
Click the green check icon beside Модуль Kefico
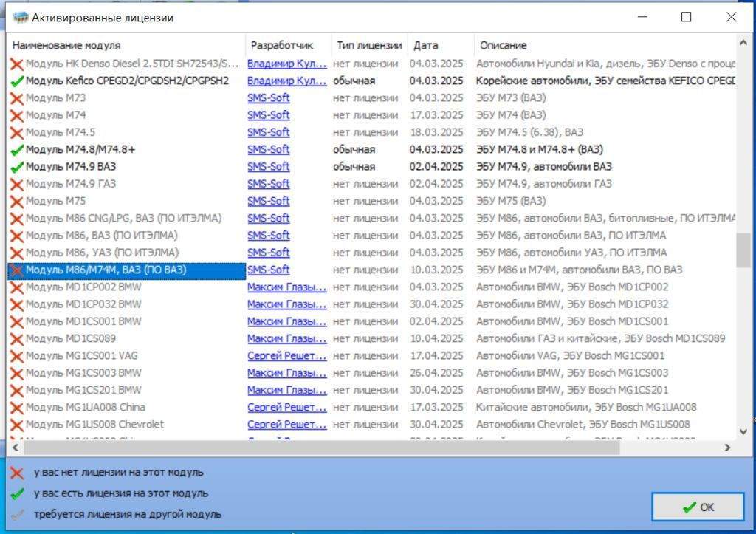click(17, 81)
